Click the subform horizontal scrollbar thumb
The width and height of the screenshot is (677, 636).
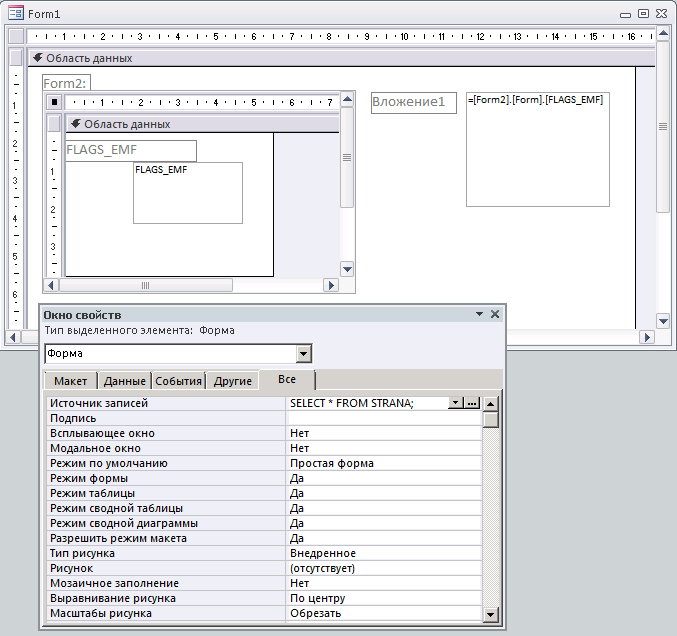coord(146,285)
